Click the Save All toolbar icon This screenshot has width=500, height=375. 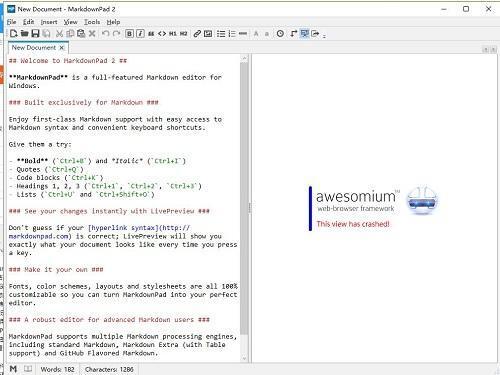pyautogui.click(x=47, y=33)
